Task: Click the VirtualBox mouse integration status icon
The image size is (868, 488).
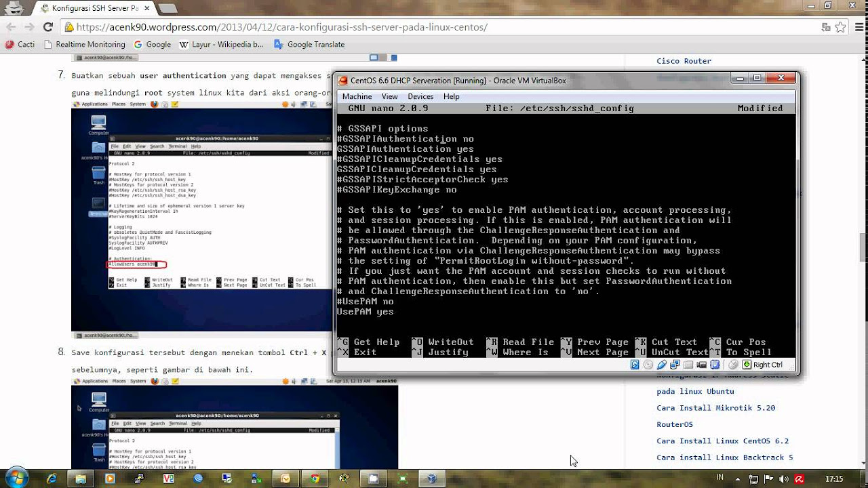Action: tap(733, 365)
